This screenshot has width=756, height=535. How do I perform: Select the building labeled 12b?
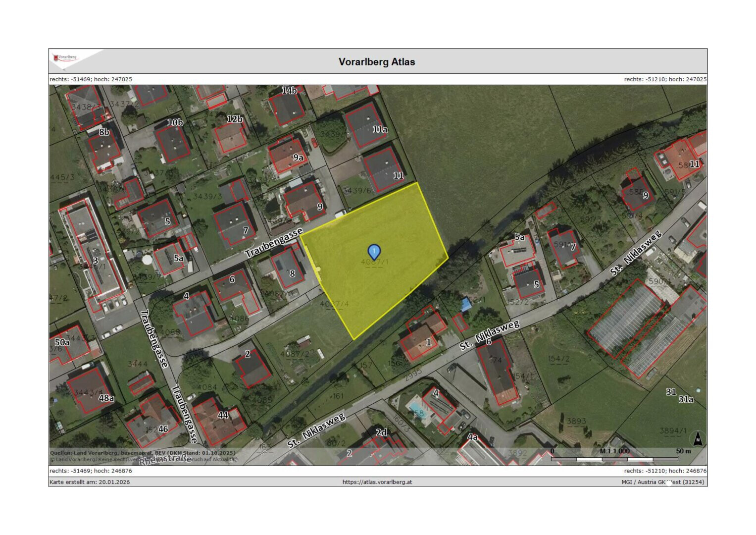(229, 134)
